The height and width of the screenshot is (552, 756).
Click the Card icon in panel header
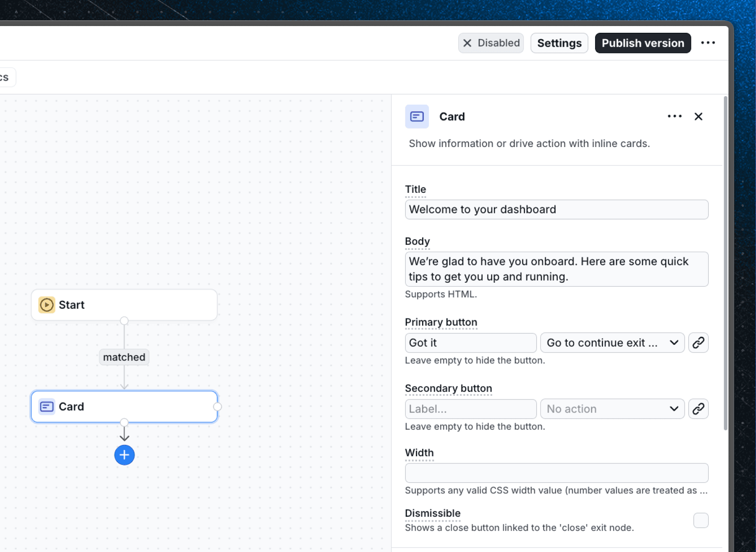pyautogui.click(x=417, y=116)
